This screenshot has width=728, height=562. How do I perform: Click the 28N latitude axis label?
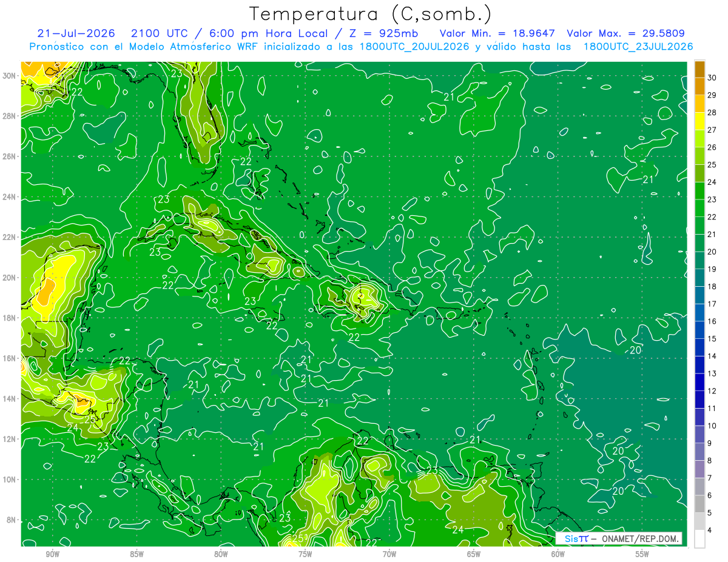coord(10,116)
